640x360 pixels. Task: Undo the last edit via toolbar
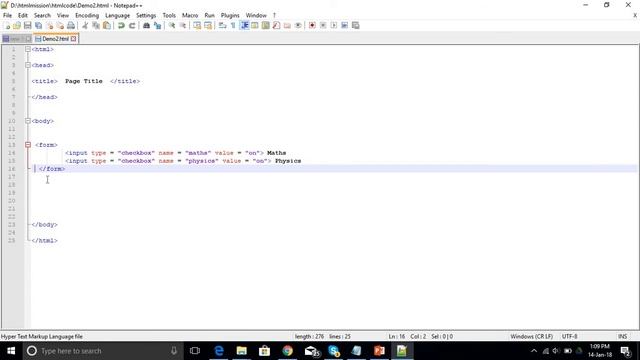tap(121, 25)
